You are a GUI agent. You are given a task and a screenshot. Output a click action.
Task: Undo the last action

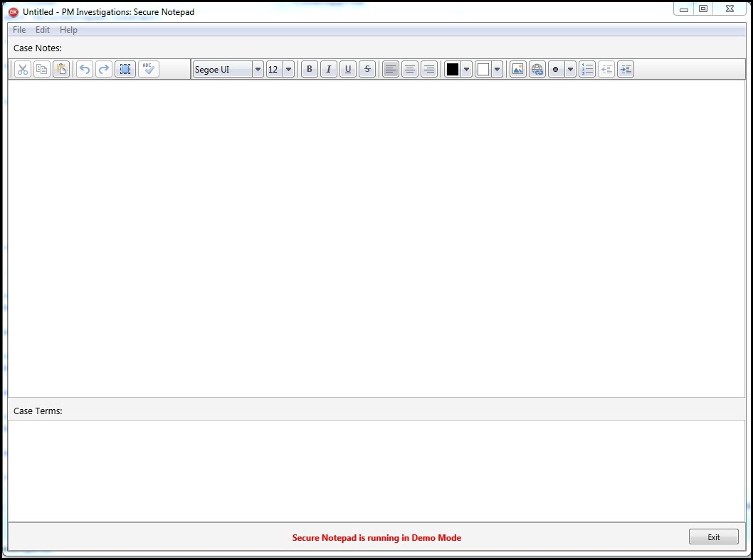tap(85, 69)
